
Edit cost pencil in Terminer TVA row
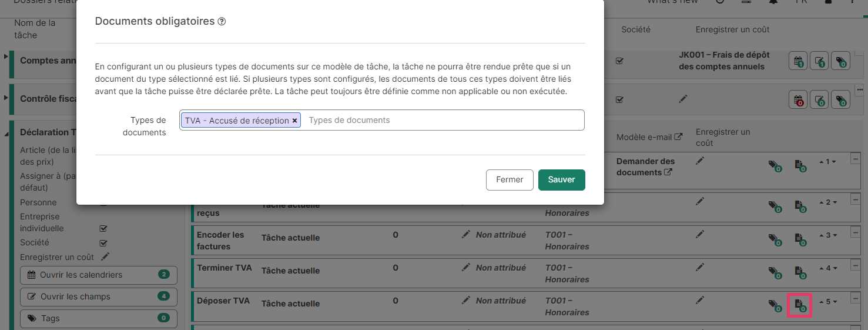(x=700, y=267)
